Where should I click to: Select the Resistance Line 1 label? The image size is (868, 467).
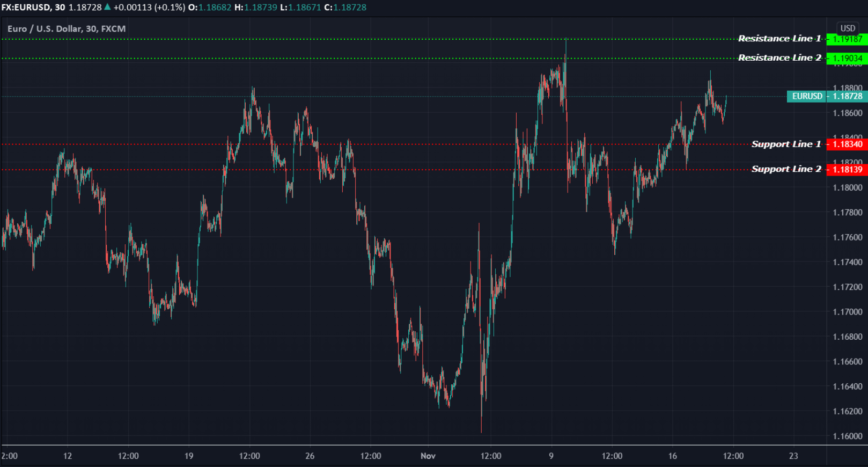(779, 39)
